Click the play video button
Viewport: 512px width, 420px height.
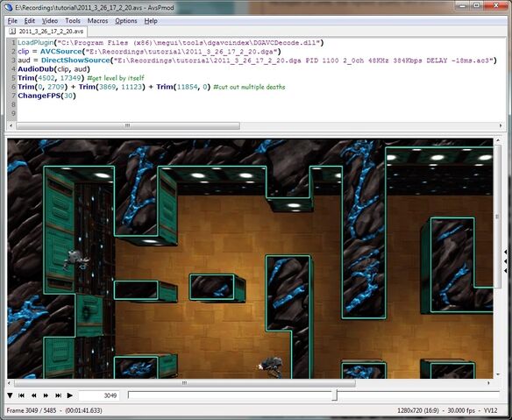(69, 395)
